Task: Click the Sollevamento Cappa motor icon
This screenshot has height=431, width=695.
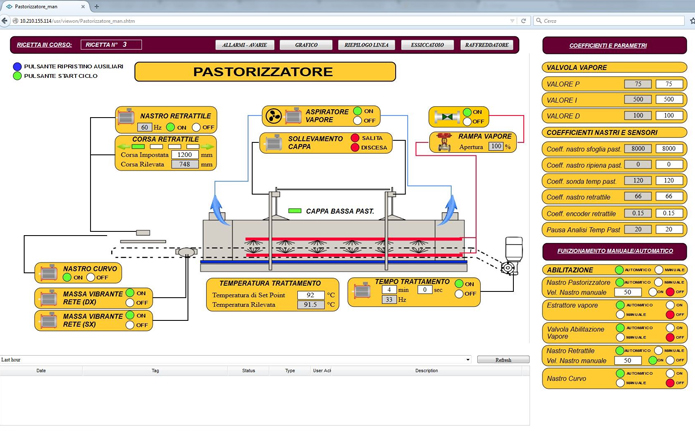Action: pos(273,143)
